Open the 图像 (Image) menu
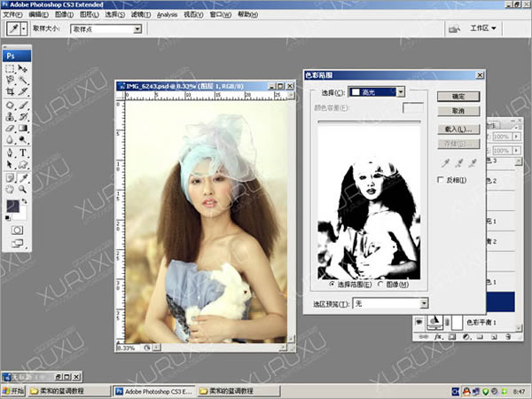Image resolution: width=532 pixels, height=399 pixels. pyautogui.click(x=64, y=15)
